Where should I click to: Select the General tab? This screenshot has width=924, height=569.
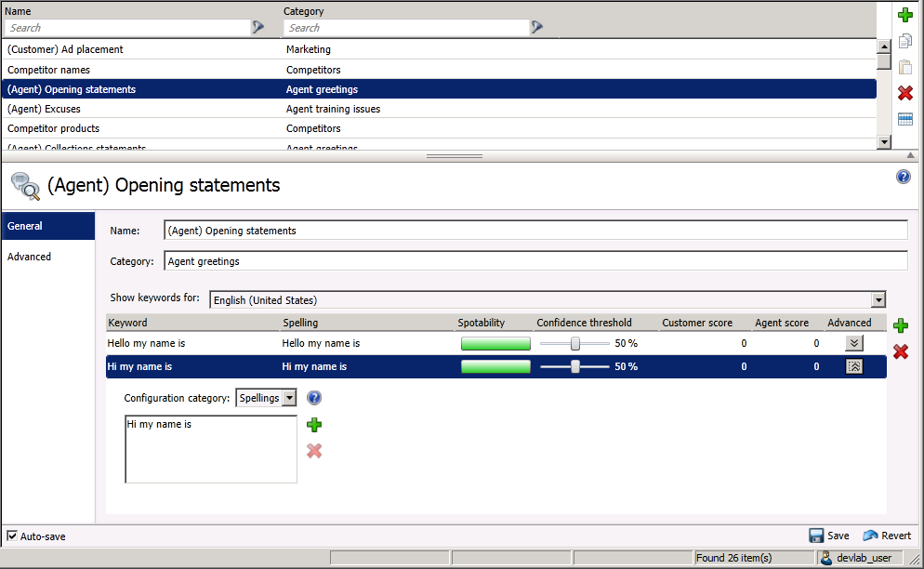pos(25,226)
